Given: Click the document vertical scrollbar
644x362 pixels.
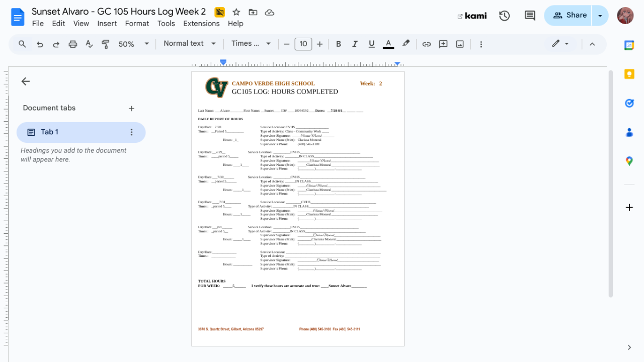Looking at the screenshot, I should pyautogui.click(x=611, y=184).
